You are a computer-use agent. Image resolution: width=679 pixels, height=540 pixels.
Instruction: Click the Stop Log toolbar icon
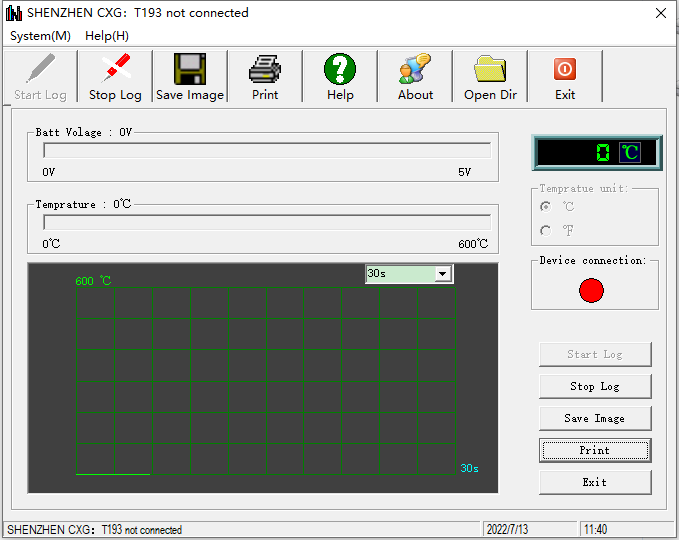click(115, 68)
